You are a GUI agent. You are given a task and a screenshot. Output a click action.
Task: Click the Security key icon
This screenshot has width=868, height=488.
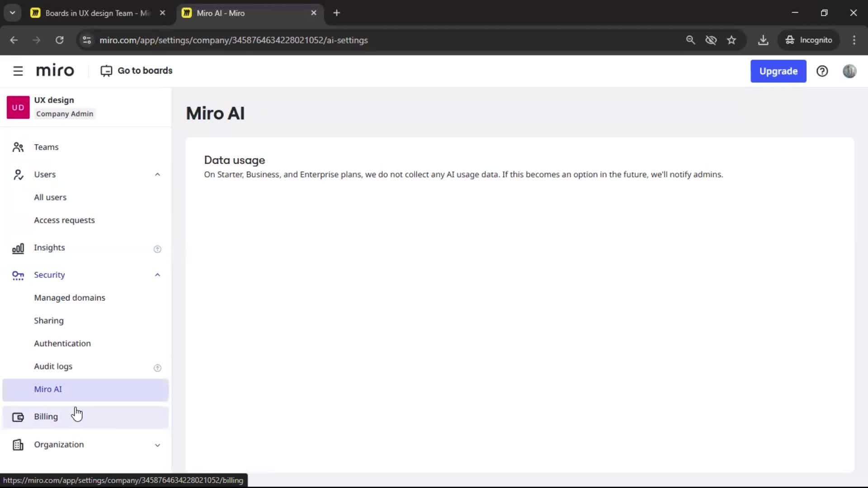pyautogui.click(x=18, y=275)
